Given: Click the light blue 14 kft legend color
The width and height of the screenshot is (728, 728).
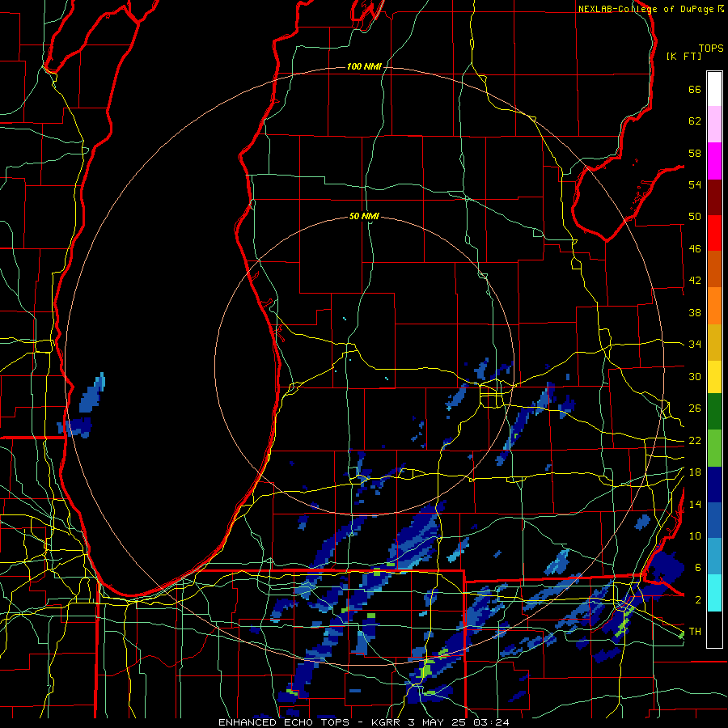Looking at the screenshot, I should [714, 557].
